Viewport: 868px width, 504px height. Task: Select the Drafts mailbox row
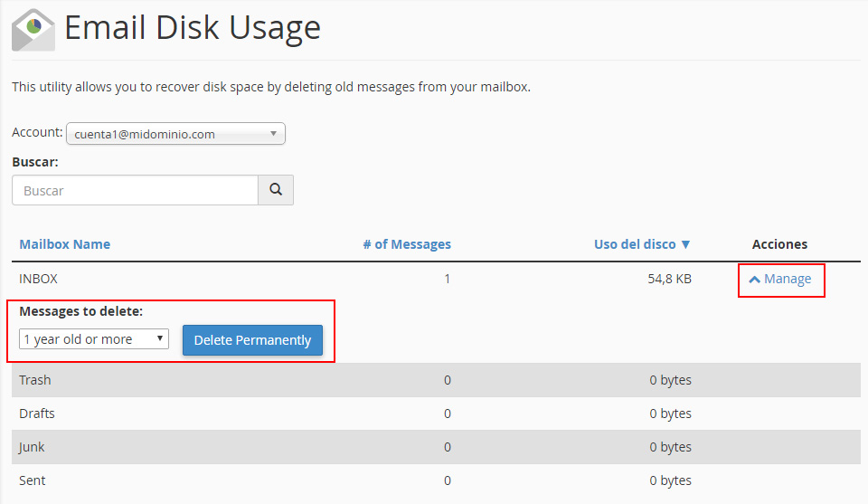[x=37, y=414]
